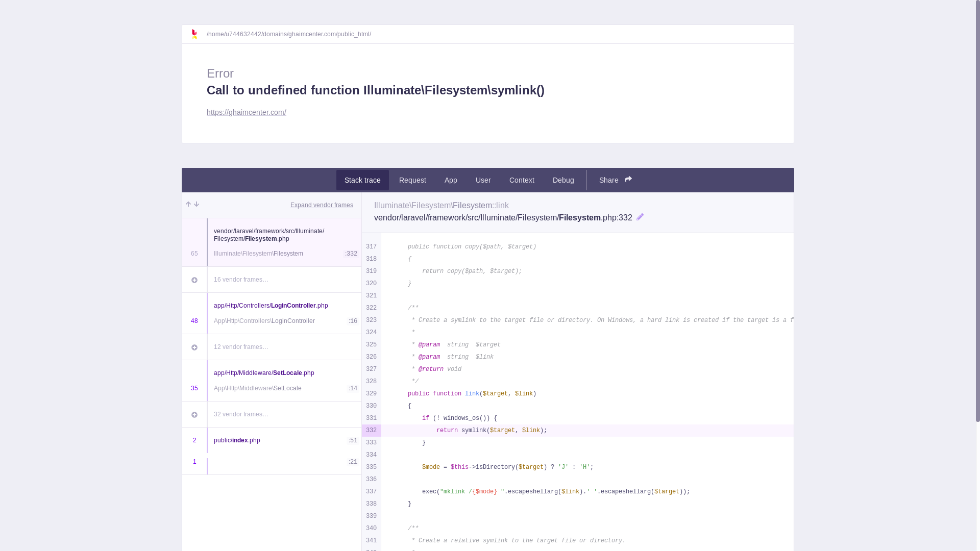Click the mklink exec code line 337

tap(556, 492)
